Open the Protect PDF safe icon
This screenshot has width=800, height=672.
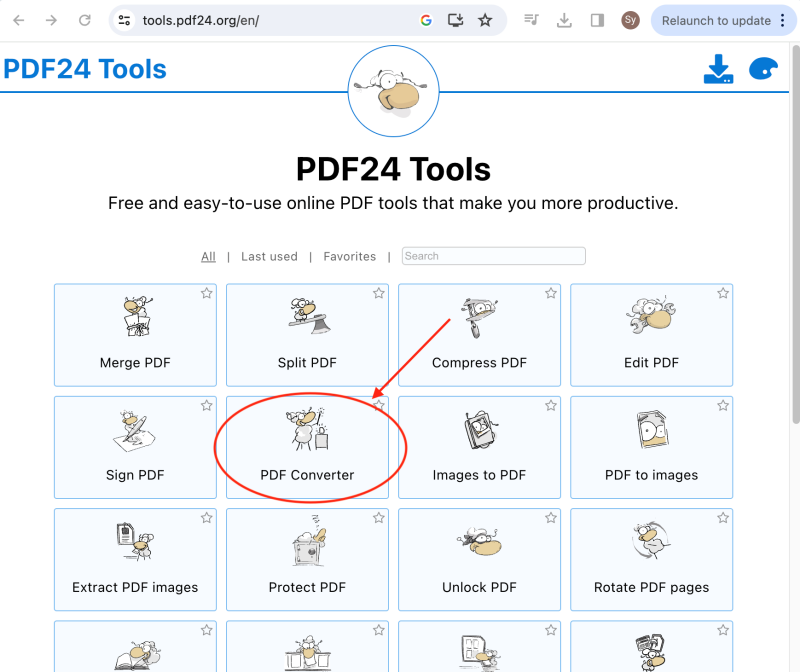click(x=309, y=541)
